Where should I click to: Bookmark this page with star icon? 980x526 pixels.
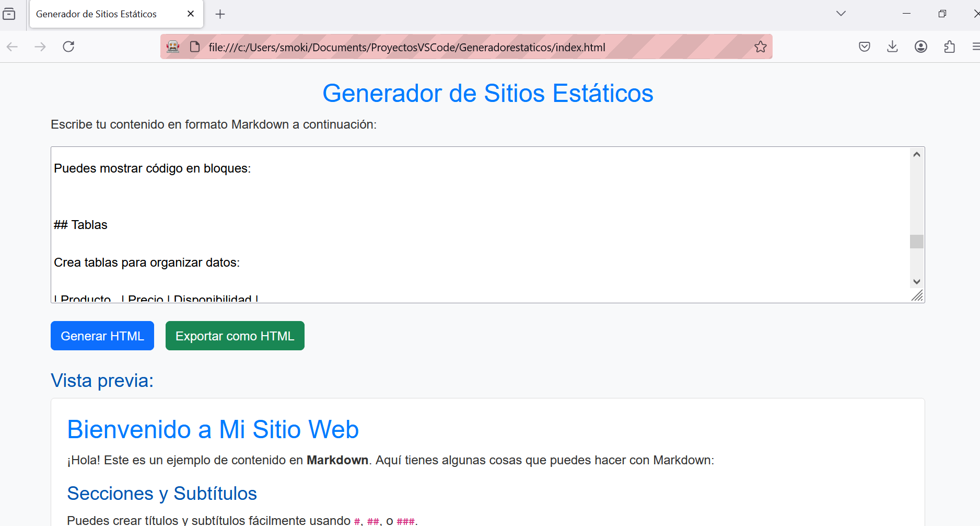(x=760, y=47)
